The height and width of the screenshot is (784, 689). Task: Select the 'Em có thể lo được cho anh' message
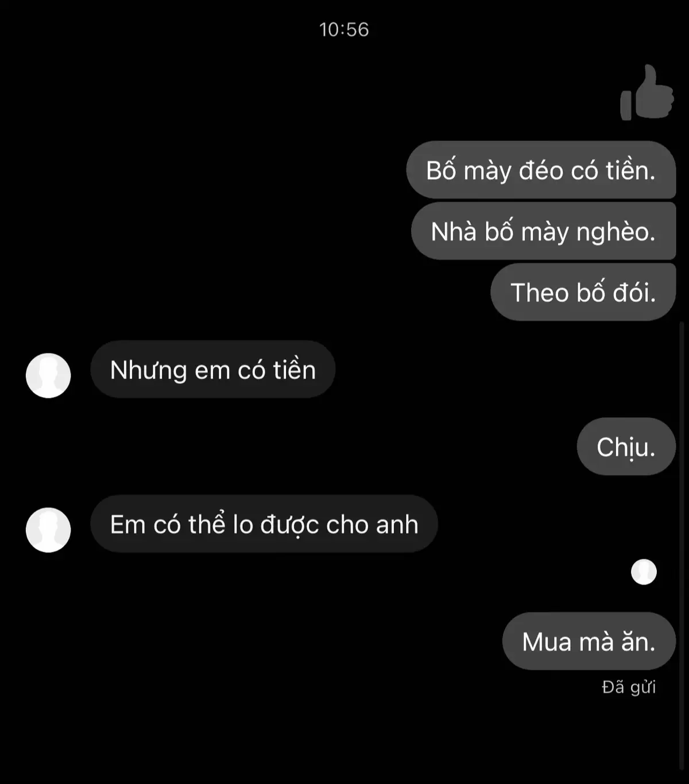pos(264,524)
